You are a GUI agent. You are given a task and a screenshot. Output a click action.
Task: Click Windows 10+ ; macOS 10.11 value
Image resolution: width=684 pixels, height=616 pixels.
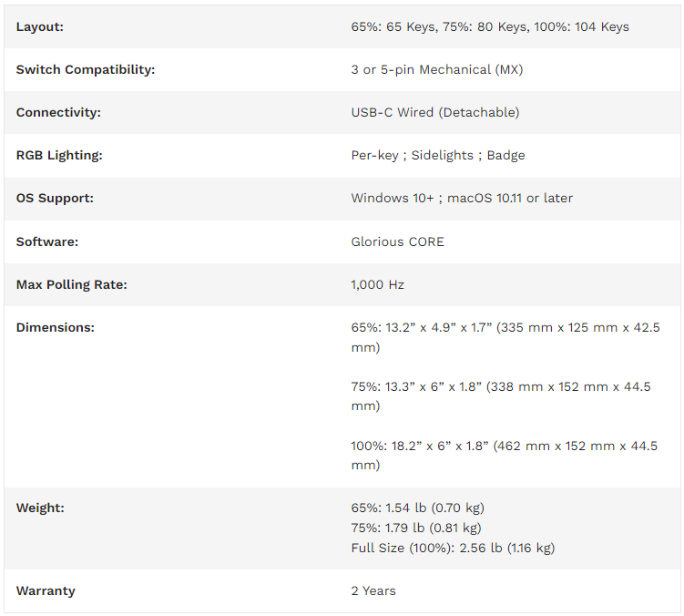462,199
